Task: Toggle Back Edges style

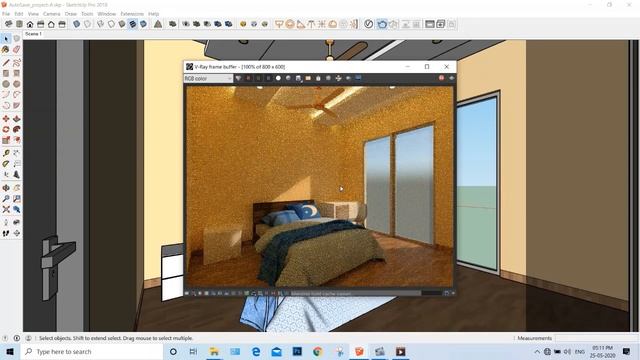Action: coord(87,24)
